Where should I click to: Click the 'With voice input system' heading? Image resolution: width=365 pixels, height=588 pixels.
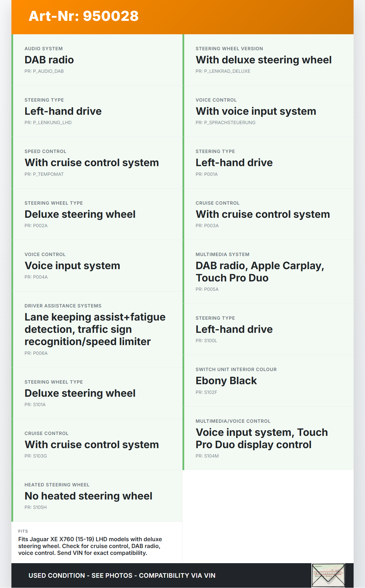pos(256,111)
